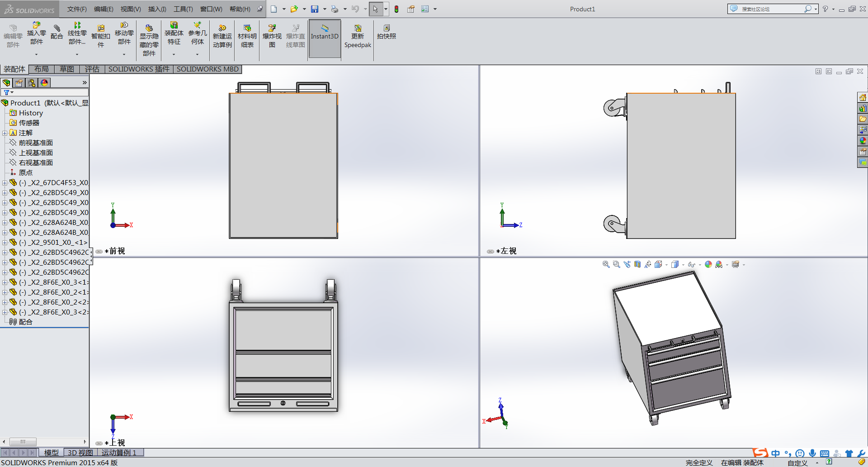
Task: Click the 线性零部件 pattern tool
Action: pos(77,33)
